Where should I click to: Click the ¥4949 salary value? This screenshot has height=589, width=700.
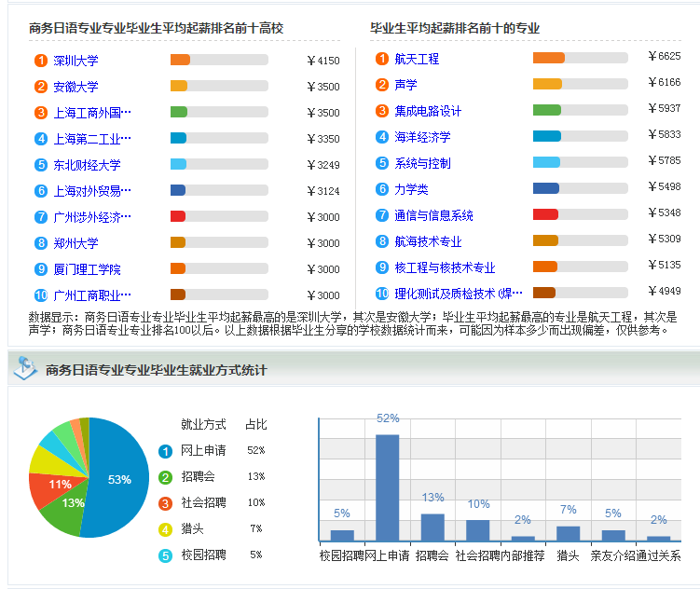coord(665,292)
